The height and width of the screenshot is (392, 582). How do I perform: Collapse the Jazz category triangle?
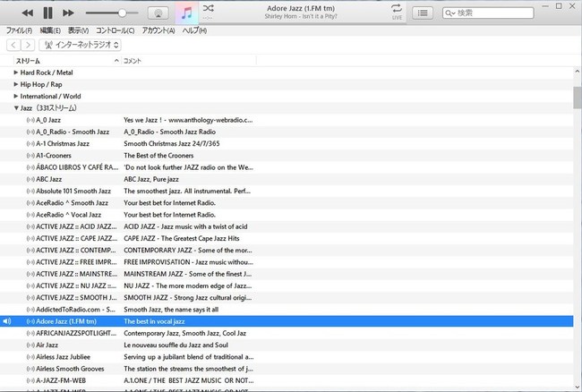[x=16, y=108]
